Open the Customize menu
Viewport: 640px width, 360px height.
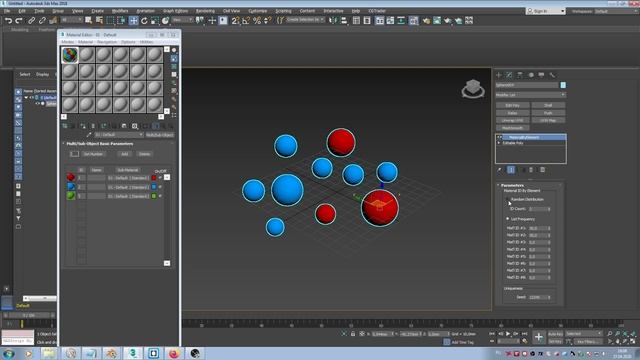click(258, 11)
